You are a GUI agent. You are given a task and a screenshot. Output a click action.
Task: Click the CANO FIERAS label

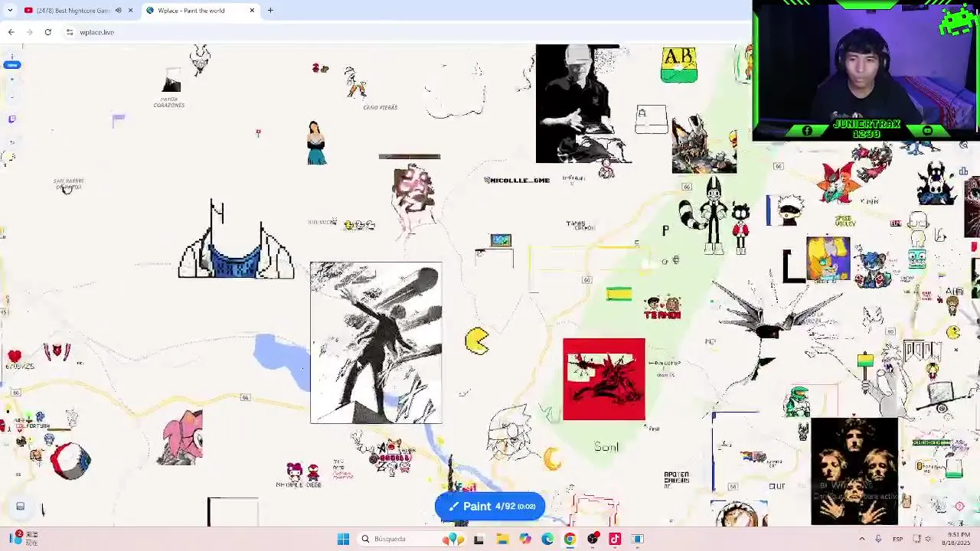381,108
